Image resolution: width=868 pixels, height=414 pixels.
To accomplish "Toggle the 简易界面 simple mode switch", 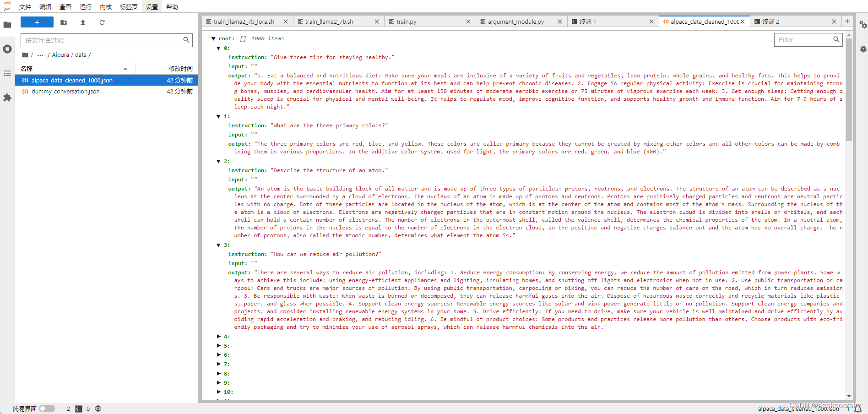I will [47, 409].
